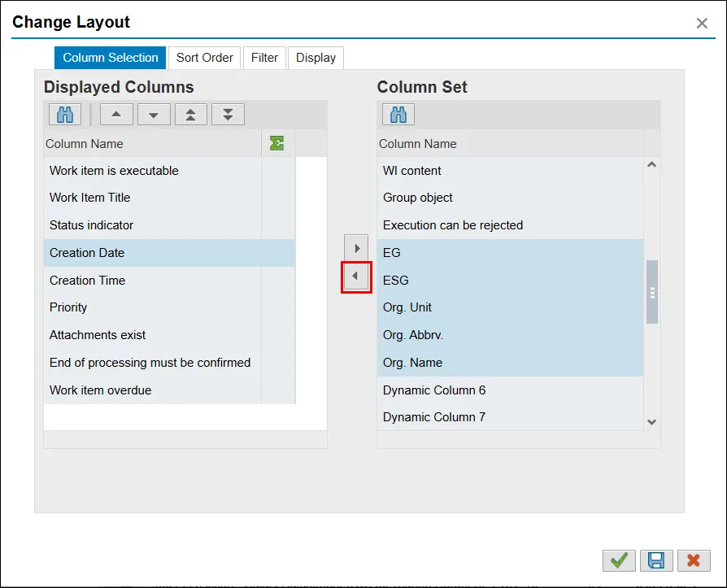Close the Change Layout dialog
Viewport: 727px width, 588px height.
(x=702, y=24)
